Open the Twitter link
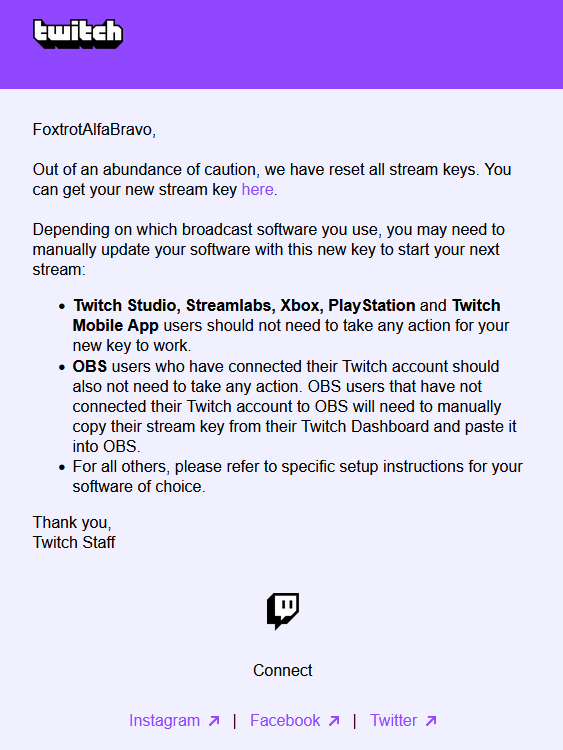The image size is (563, 750). pos(394,720)
